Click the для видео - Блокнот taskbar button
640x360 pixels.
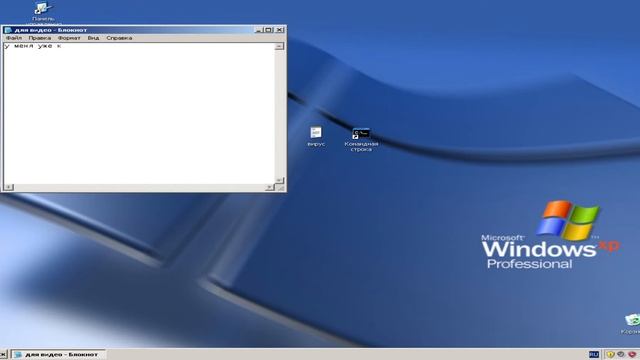point(58,355)
